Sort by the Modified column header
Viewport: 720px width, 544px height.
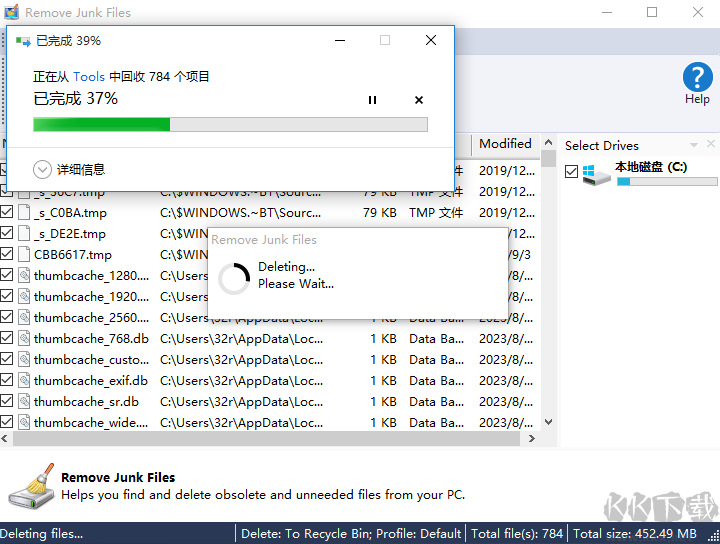tap(506, 144)
